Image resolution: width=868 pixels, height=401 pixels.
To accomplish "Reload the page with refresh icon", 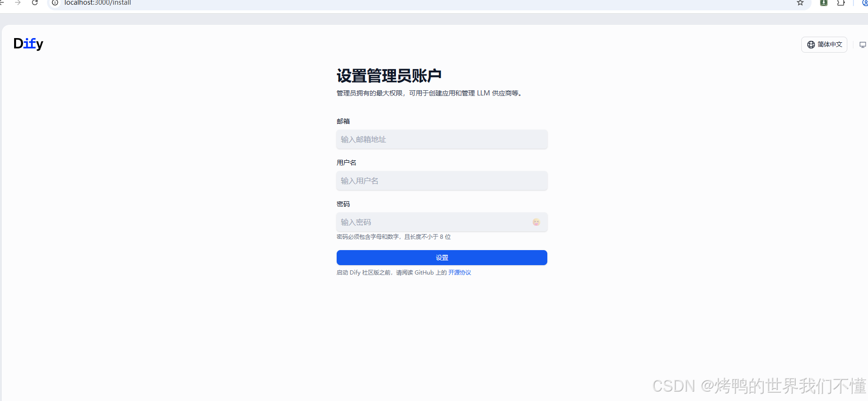I will pos(35,3).
